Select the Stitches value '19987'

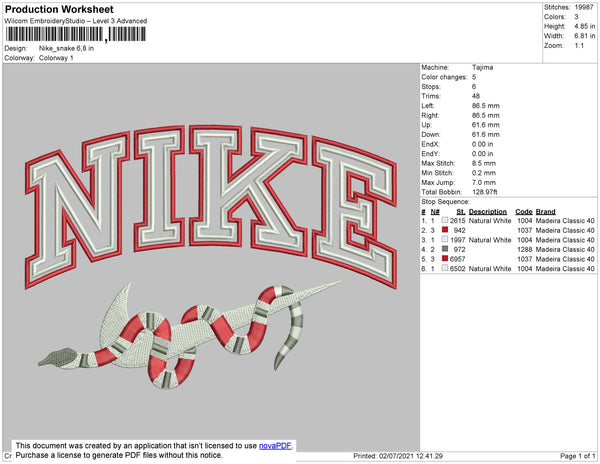584,7
